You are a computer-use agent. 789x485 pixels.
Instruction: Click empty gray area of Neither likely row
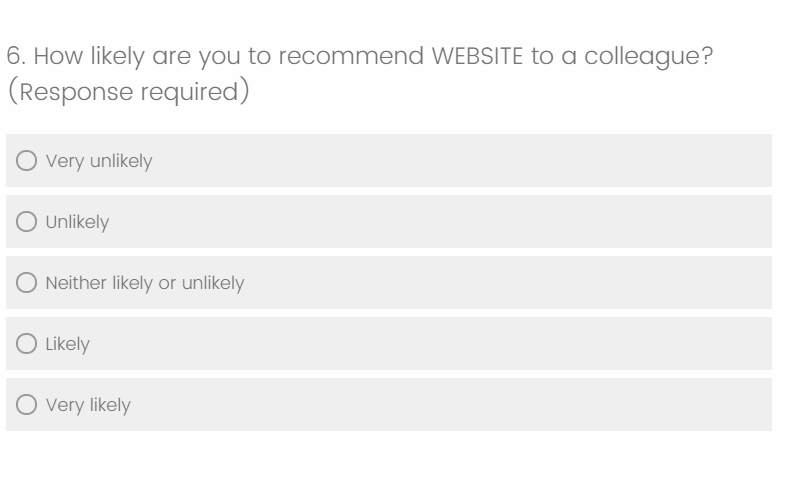tap(500, 283)
